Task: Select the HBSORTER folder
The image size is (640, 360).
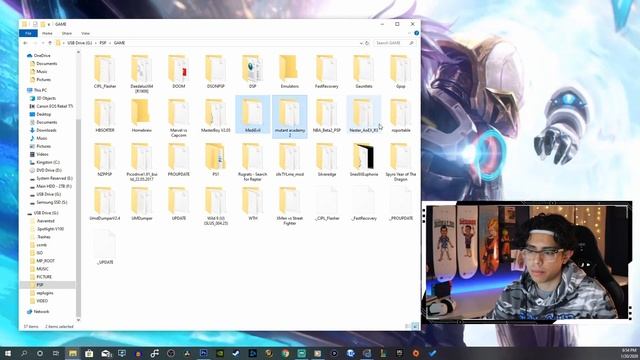Action: coord(104,116)
